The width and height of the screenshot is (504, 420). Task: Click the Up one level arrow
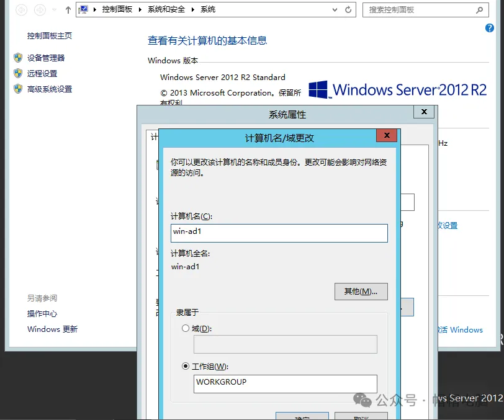pos(68,10)
